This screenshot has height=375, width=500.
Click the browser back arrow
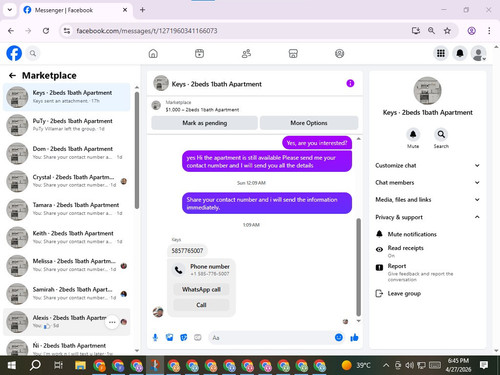(11, 31)
